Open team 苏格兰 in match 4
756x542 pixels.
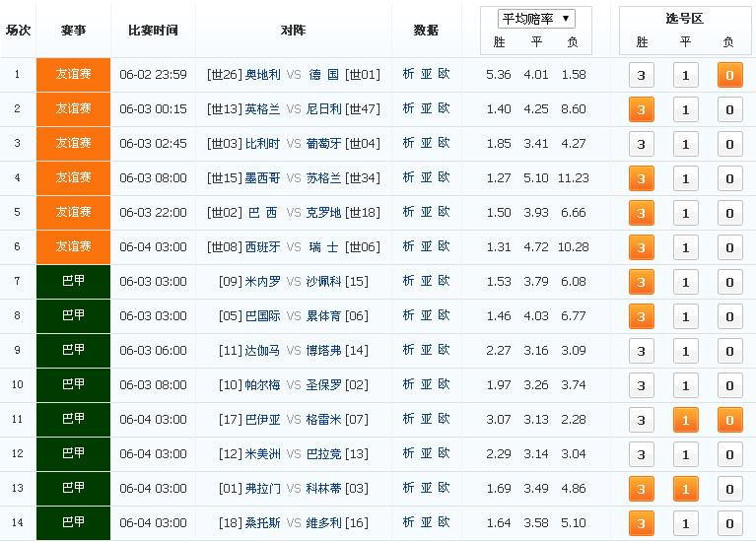pos(323,178)
